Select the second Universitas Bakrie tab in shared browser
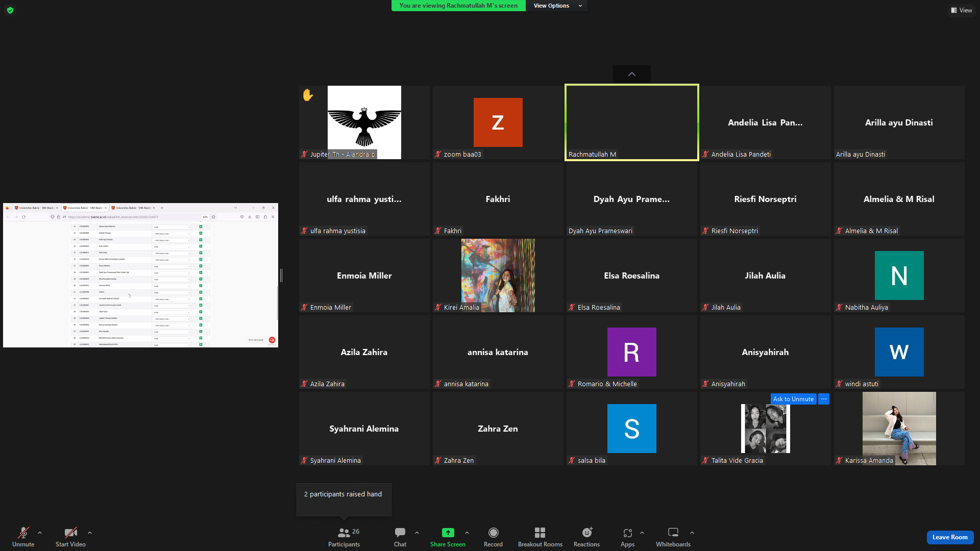 coord(85,208)
